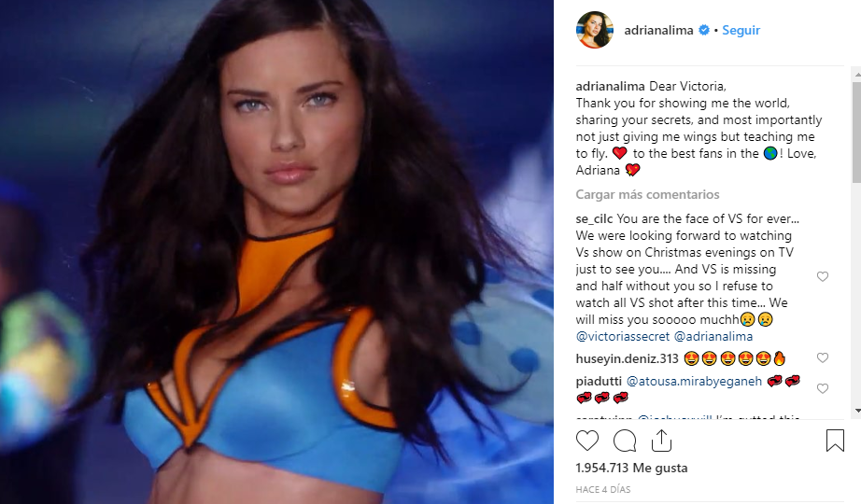Like the post with the heart icon
The width and height of the screenshot is (861, 504).
click(587, 441)
